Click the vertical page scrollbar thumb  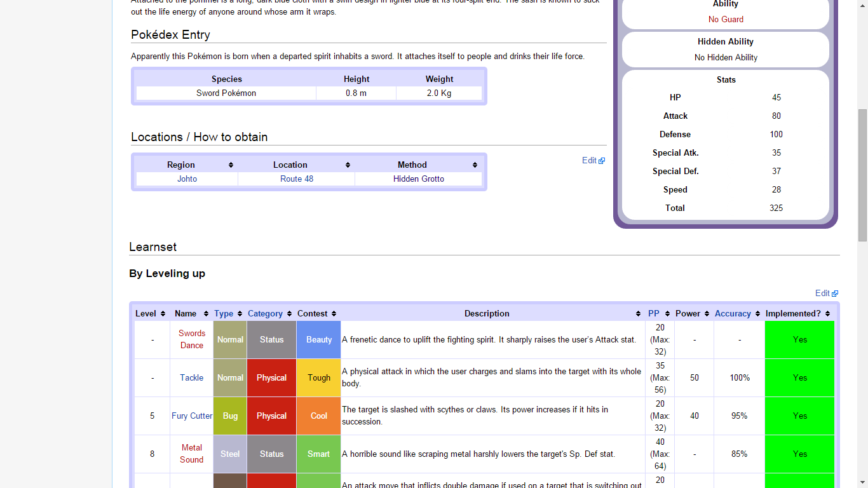pos(862,175)
